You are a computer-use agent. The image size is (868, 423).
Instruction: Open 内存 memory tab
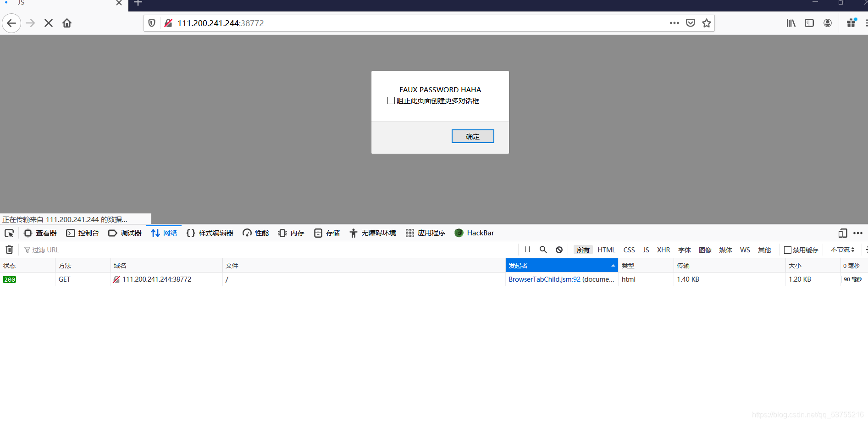291,233
